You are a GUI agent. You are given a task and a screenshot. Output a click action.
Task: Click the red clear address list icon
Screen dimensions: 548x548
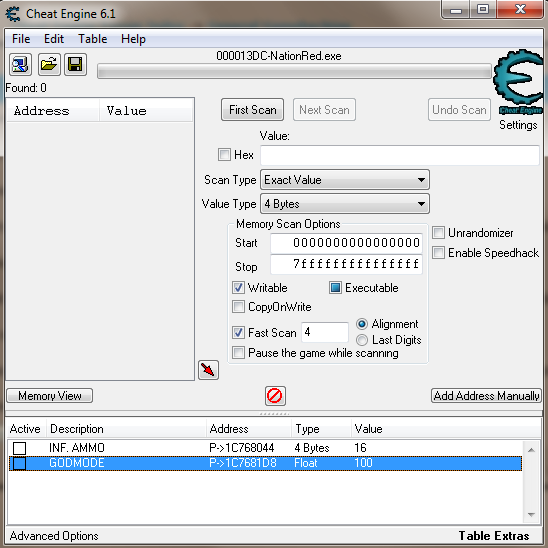[275, 396]
